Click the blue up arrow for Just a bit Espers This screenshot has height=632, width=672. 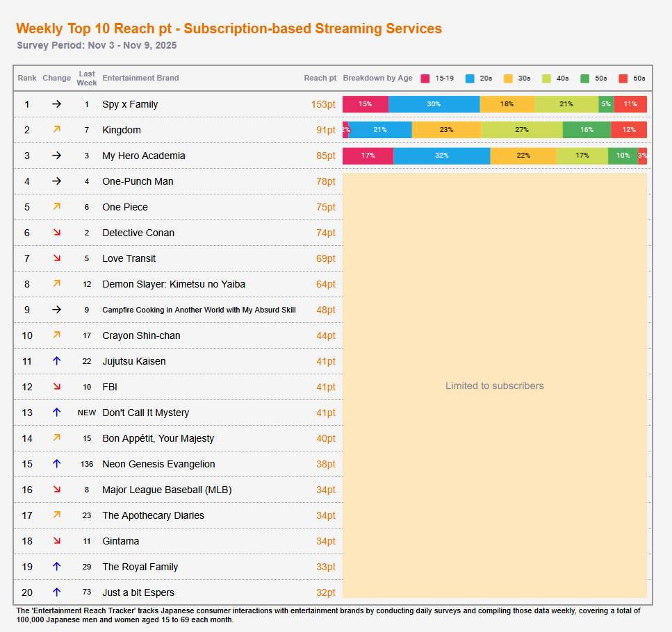coord(56,592)
